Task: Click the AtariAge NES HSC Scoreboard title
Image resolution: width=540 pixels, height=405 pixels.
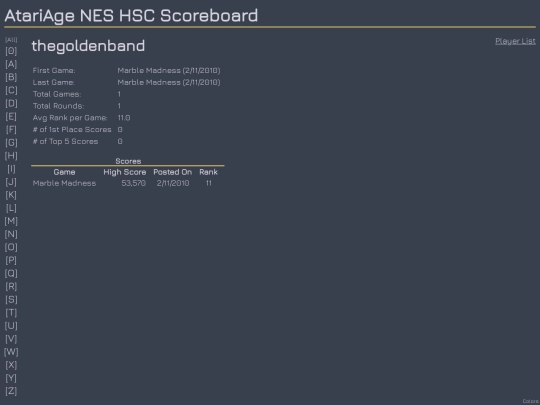Action: [131, 15]
